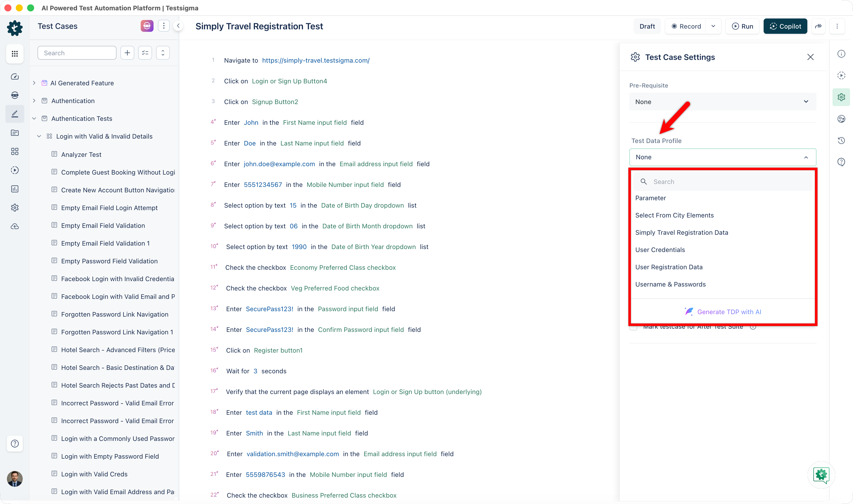
Task: Open the top-right three-dot more menu
Action: pos(837,26)
